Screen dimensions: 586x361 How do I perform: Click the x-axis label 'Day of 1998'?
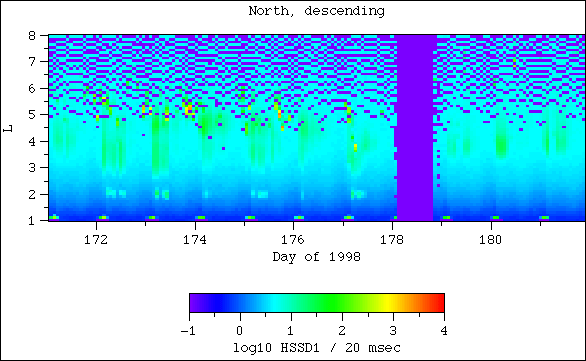click(x=317, y=257)
